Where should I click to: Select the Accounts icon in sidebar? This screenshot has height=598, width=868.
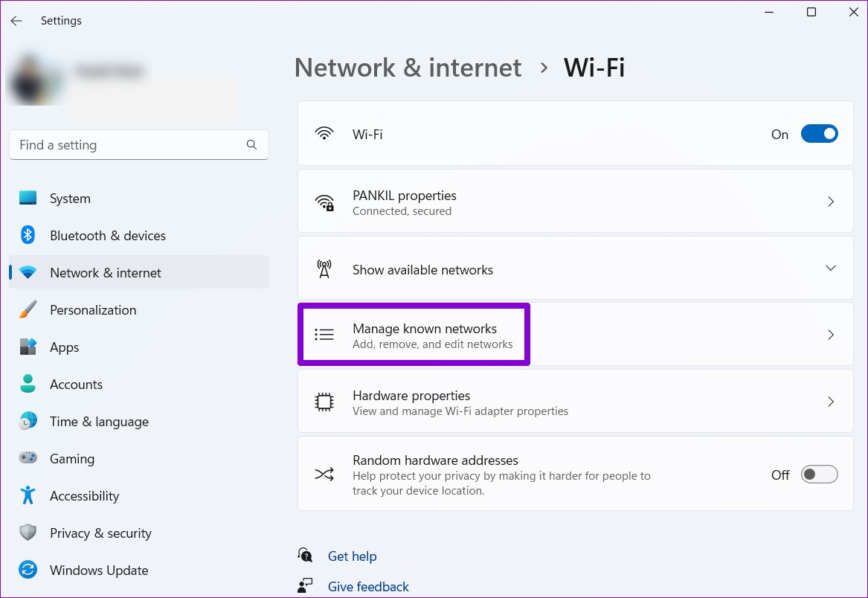28,384
